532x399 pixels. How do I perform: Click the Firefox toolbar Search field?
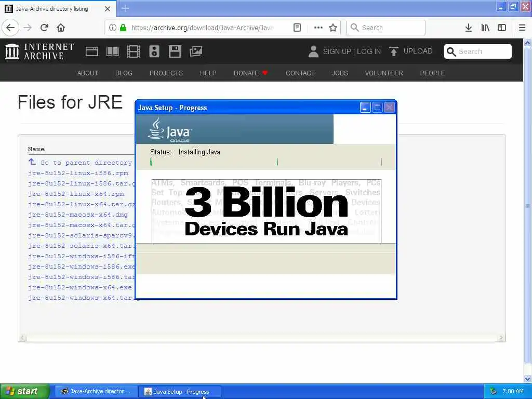coord(385,28)
